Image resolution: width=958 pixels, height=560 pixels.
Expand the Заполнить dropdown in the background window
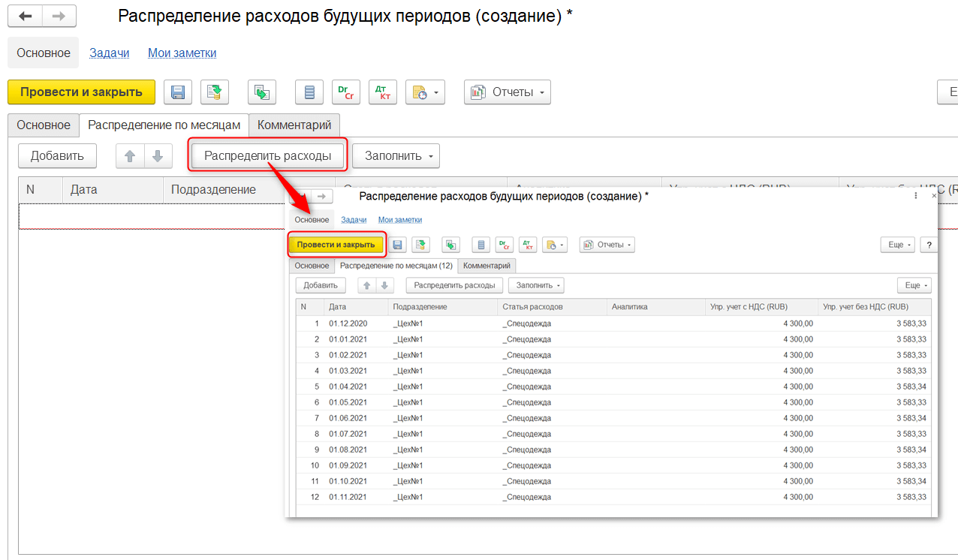click(396, 156)
